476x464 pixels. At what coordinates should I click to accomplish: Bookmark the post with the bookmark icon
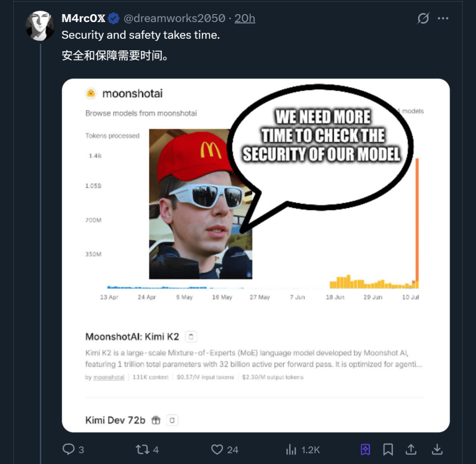[388, 449]
